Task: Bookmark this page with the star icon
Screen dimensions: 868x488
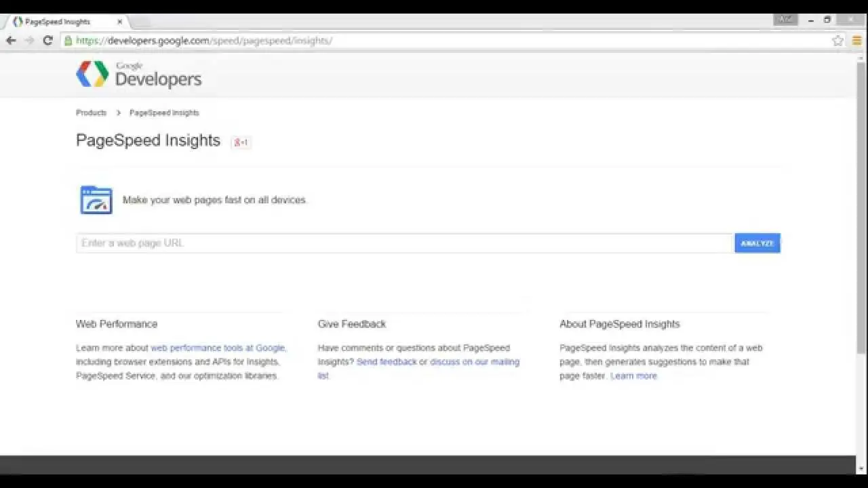Action: 837,41
